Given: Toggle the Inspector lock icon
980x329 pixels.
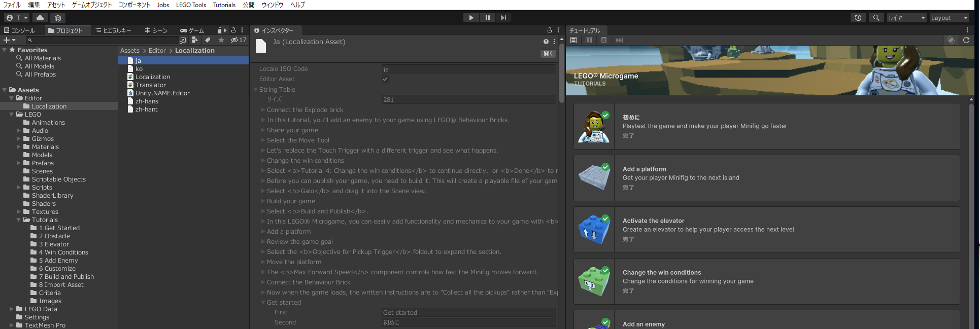Looking at the screenshot, I should click(x=549, y=30).
